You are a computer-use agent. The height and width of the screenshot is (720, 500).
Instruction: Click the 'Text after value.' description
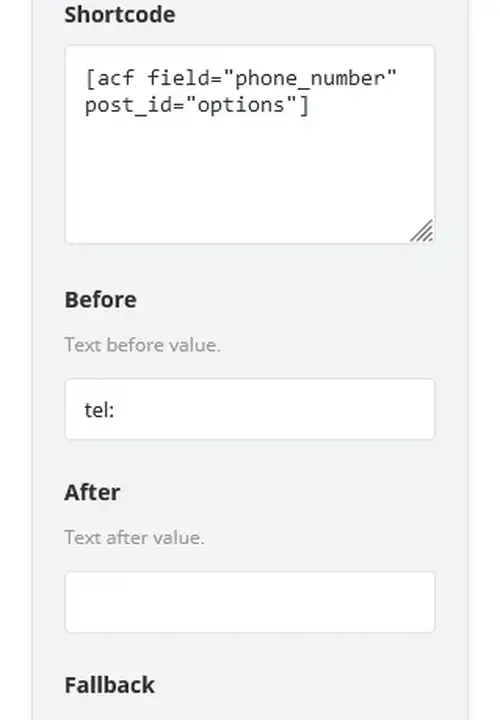click(x=134, y=537)
